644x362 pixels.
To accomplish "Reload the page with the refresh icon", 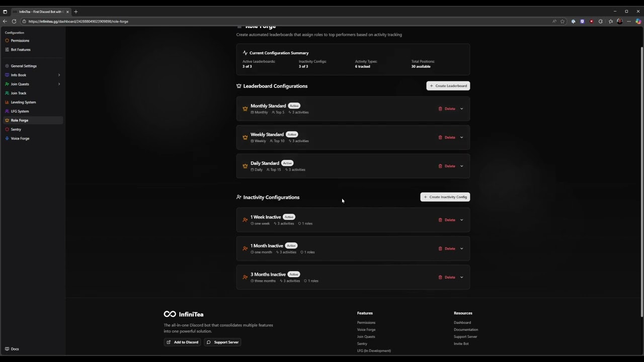I will pos(14,22).
